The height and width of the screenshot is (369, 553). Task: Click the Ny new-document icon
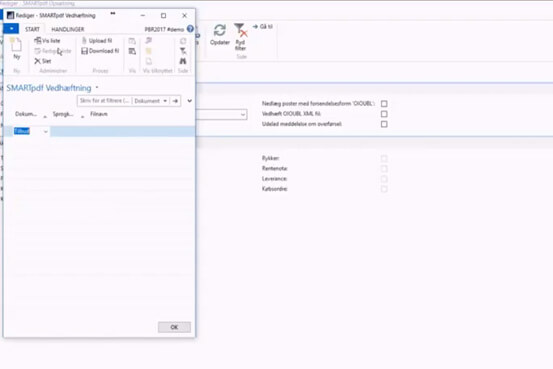coord(16,45)
